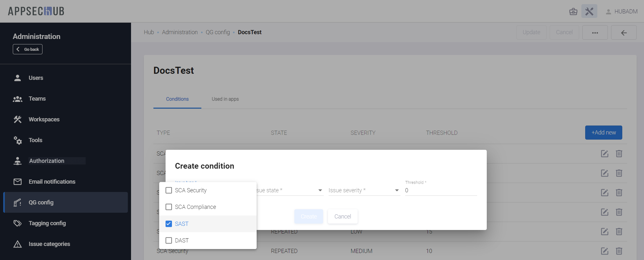Click the +Add new button

[603, 133]
